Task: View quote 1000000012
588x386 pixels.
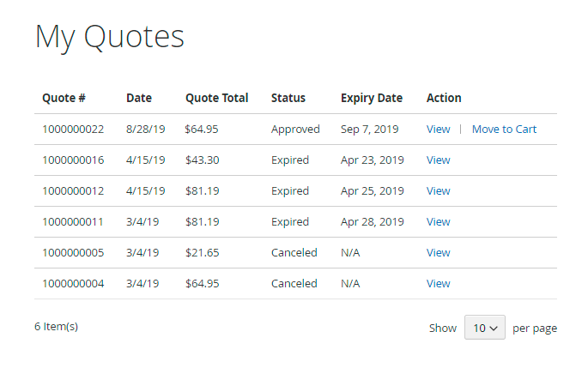Action: point(438,191)
